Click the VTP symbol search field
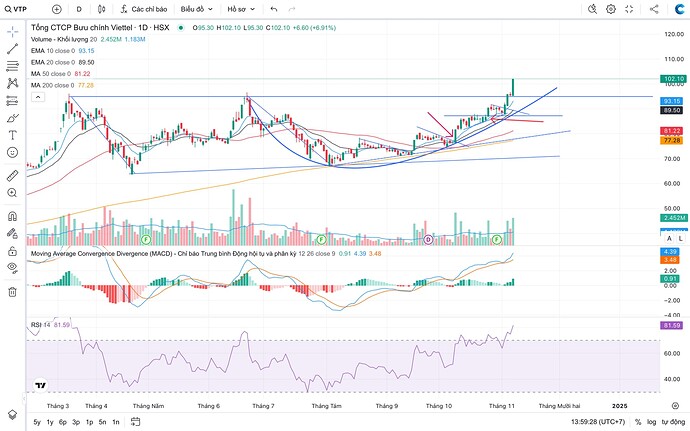This screenshot has height=431, width=690. (22, 8)
